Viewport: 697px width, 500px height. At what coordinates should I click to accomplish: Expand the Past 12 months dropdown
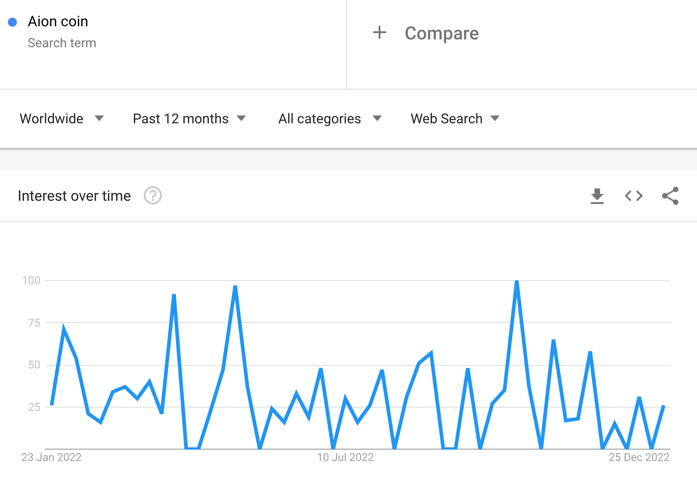click(x=189, y=119)
